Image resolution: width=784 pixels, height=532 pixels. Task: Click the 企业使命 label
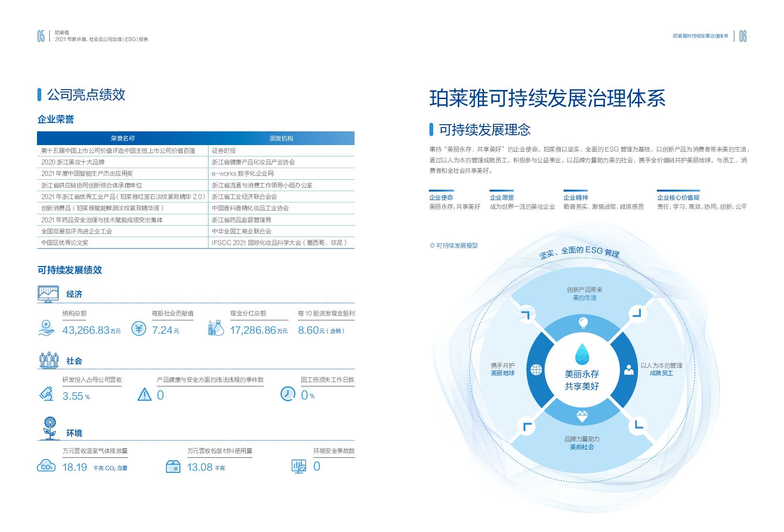[x=441, y=198]
